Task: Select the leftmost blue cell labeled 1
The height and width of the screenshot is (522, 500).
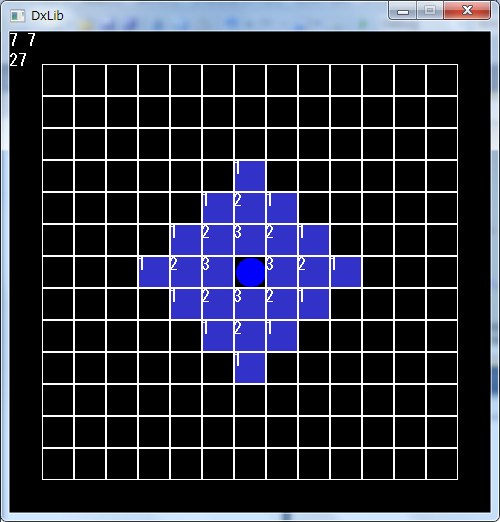Action: [154, 272]
